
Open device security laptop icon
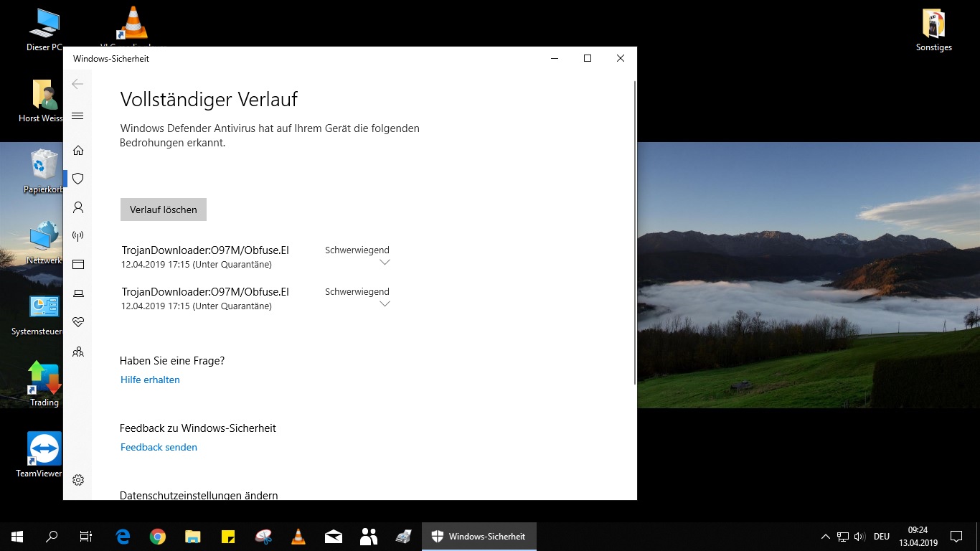tap(78, 293)
